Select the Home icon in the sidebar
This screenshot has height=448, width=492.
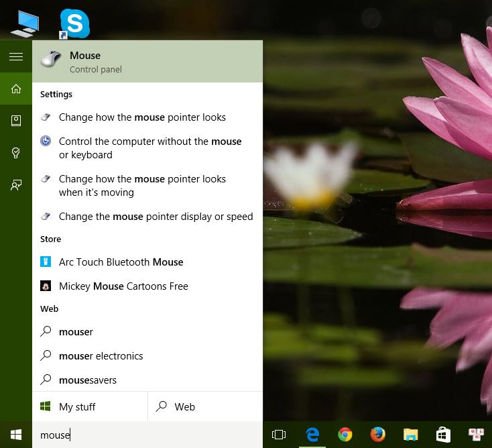(x=16, y=89)
